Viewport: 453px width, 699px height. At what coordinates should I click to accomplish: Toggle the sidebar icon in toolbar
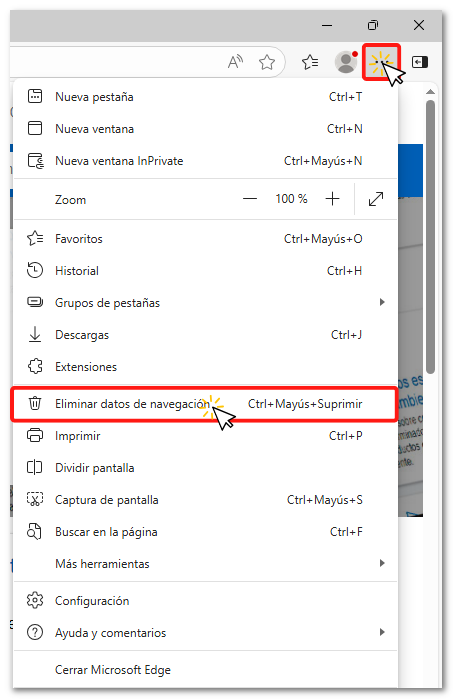point(419,62)
